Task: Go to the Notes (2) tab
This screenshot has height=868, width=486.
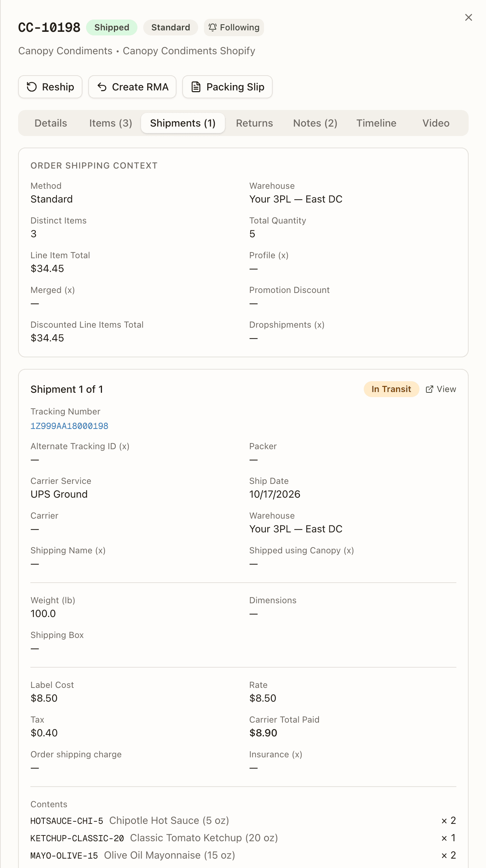Action: coord(315,123)
